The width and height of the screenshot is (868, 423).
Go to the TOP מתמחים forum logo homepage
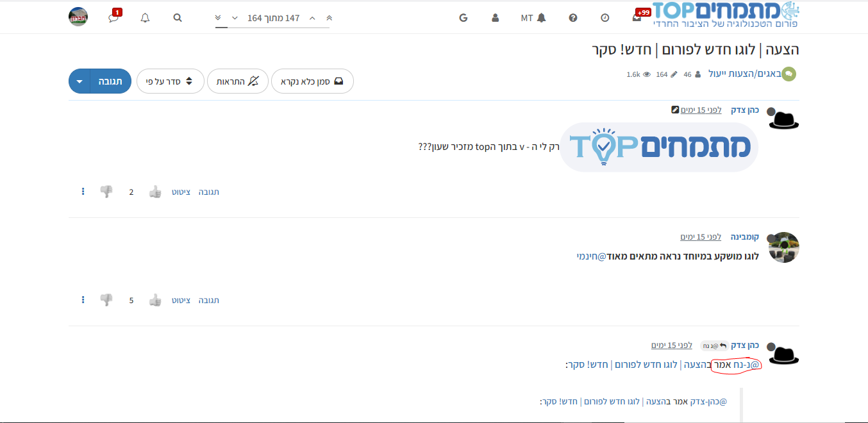[x=726, y=15]
